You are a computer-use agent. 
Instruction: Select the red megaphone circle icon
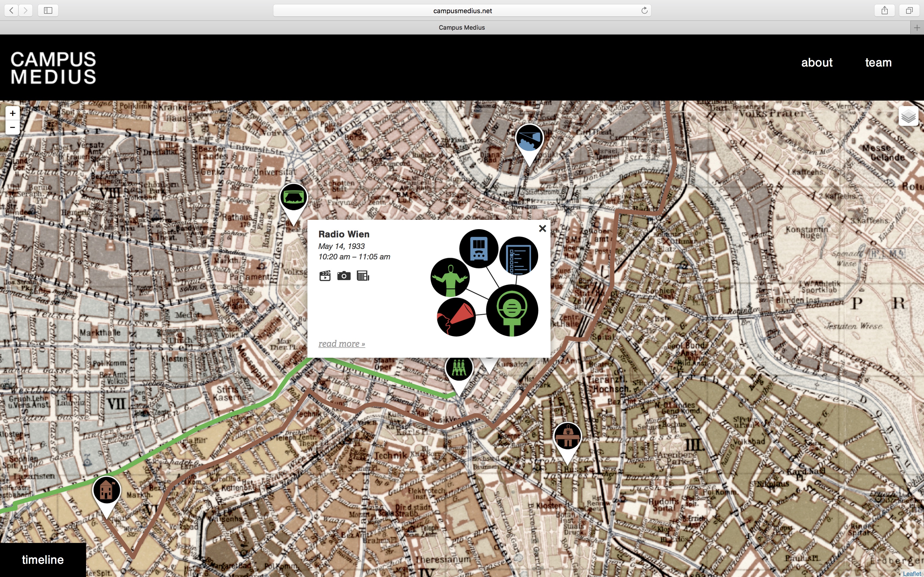pos(456,317)
